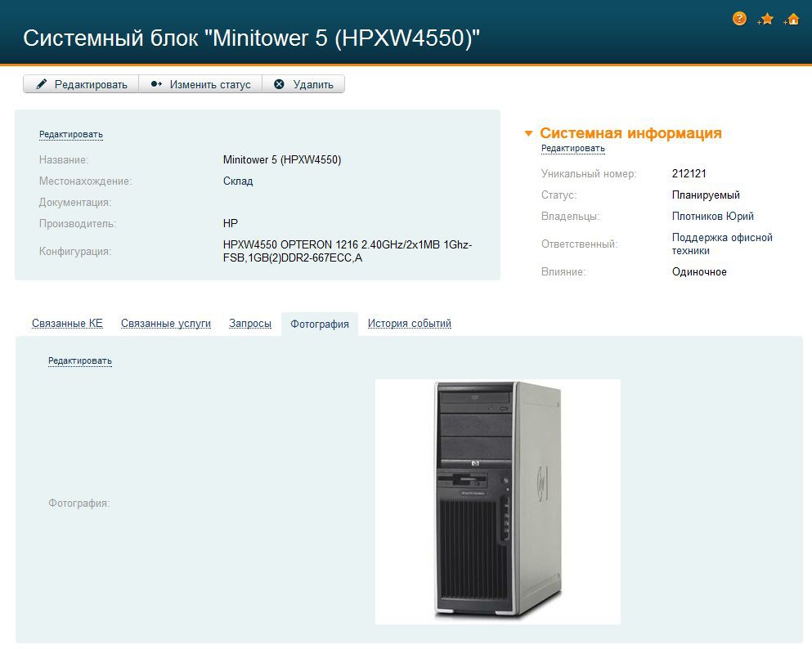
Task: Collapse the Системная информация section triangle
Action: (529, 133)
